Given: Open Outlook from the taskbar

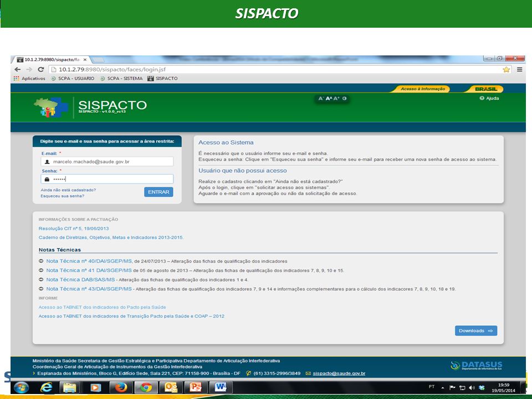Looking at the screenshot, I should (171, 387).
